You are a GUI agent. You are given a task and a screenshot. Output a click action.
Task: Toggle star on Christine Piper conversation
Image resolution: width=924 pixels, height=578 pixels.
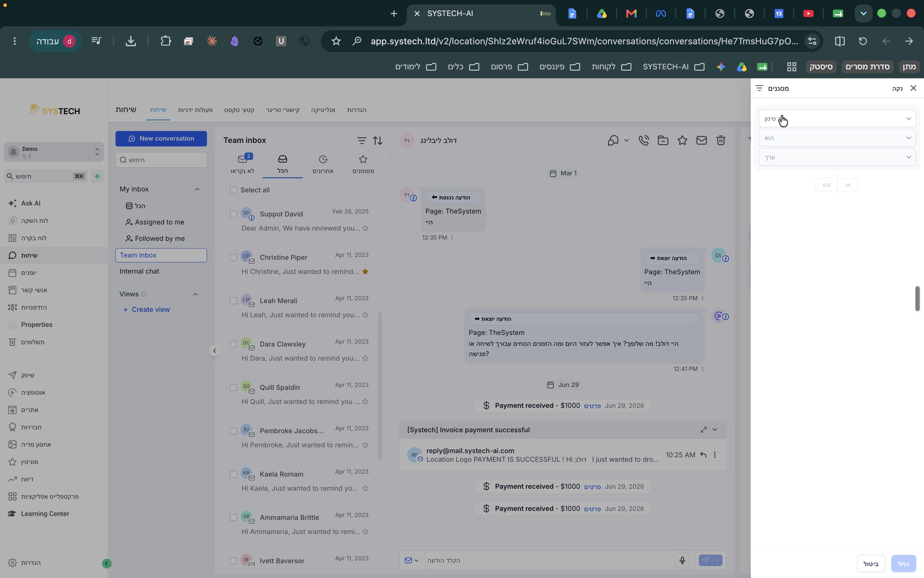365,271
